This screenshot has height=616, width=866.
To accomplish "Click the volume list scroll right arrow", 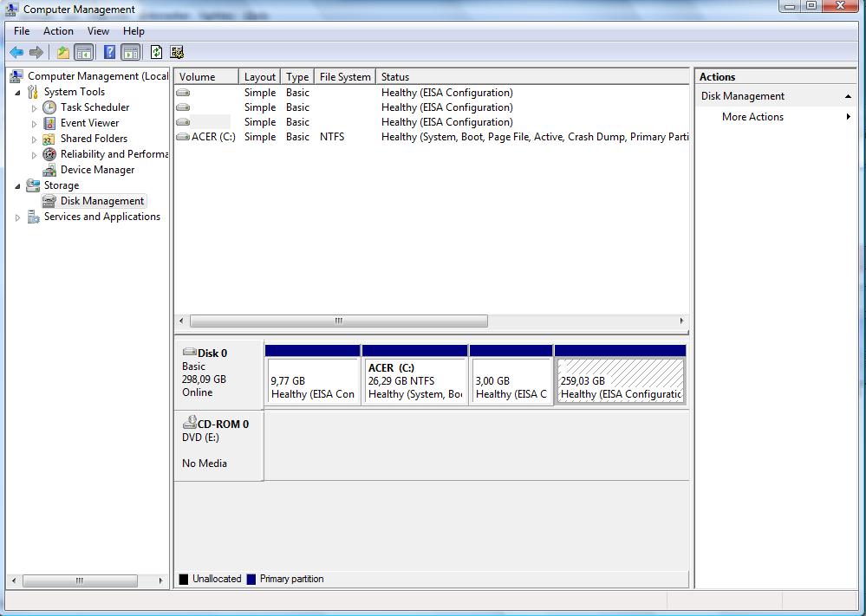I will click(681, 321).
